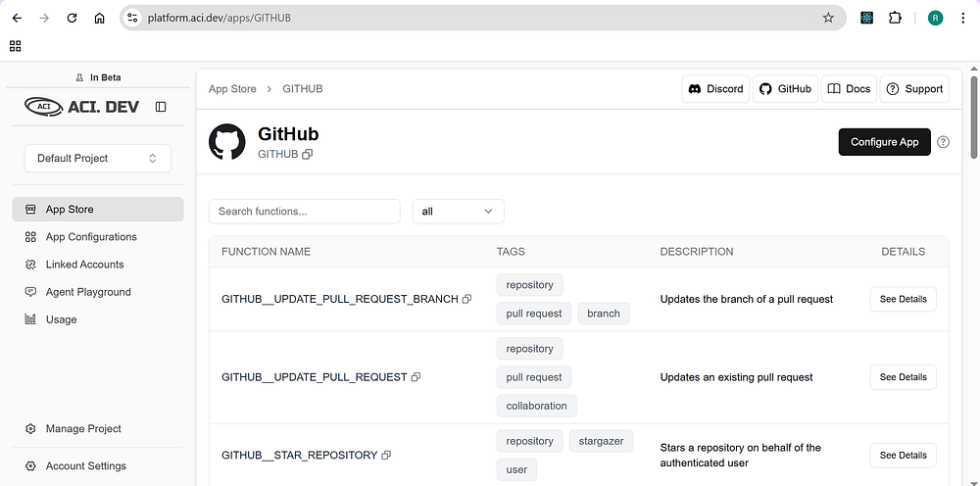This screenshot has width=980, height=486.
Task: Go back to the previous page
Action: click(17, 18)
